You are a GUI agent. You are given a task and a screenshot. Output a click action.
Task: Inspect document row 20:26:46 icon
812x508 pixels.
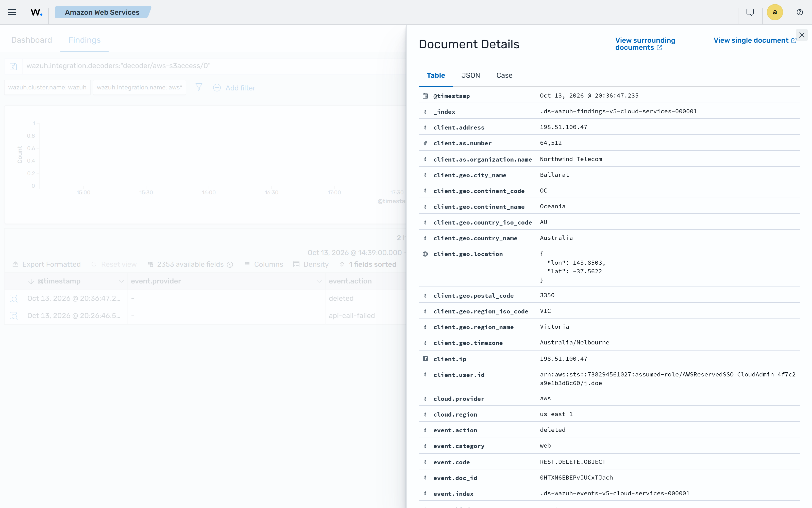pos(13,315)
